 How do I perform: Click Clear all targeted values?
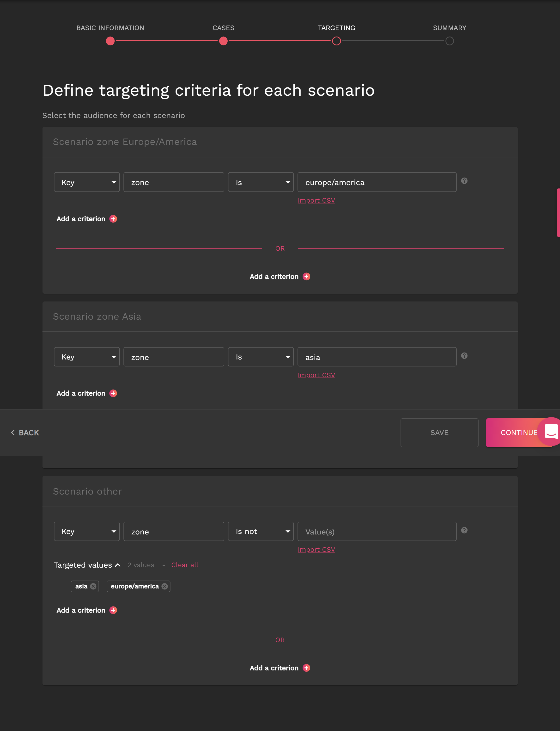pos(184,565)
